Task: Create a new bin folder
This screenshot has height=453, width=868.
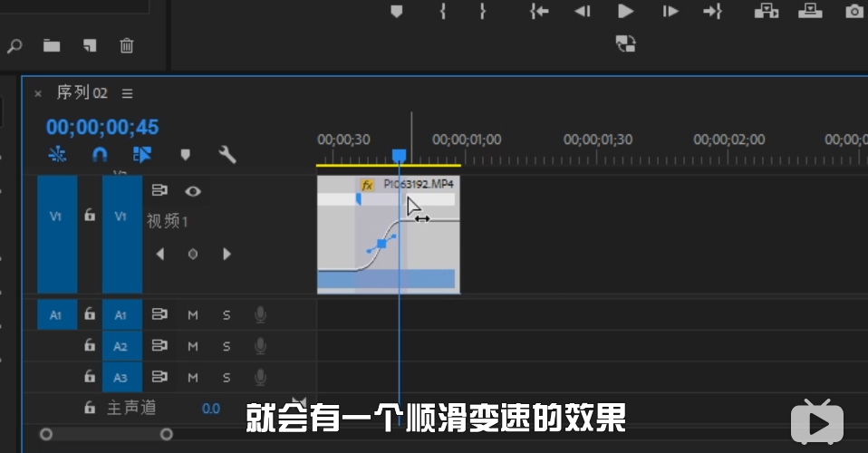Action: pos(52,45)
